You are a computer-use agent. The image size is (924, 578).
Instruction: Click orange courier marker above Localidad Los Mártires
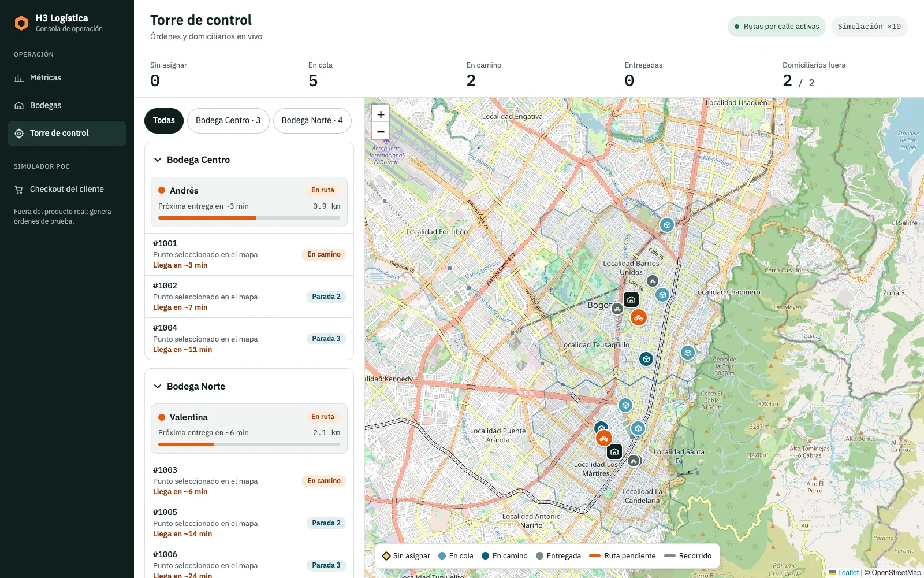603,438
